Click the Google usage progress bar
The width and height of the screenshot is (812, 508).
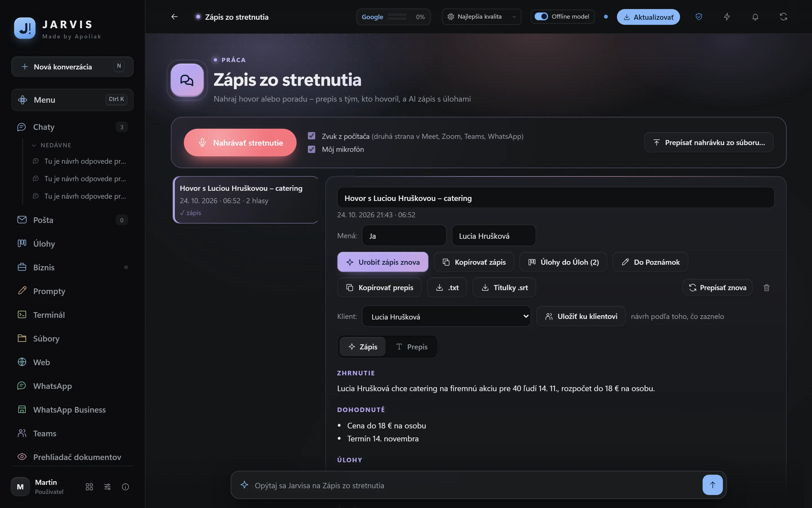coord(397,17)
